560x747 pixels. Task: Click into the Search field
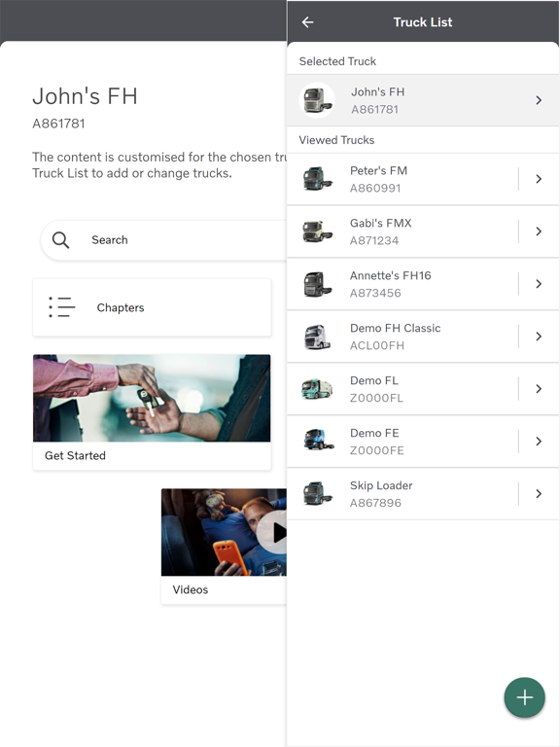(x=163, y=240)
